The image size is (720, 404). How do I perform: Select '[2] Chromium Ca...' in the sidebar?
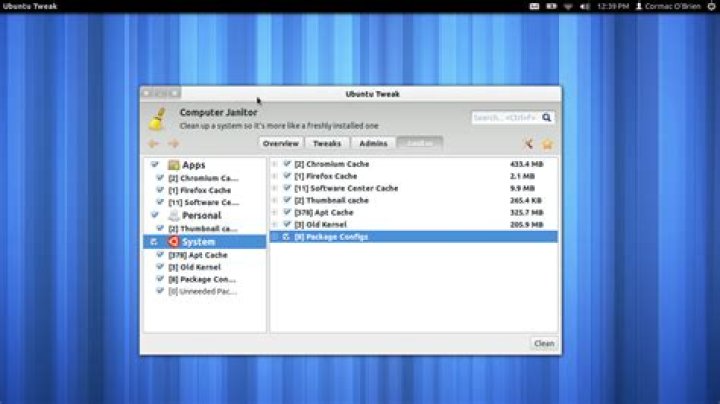tap(203, 178)
